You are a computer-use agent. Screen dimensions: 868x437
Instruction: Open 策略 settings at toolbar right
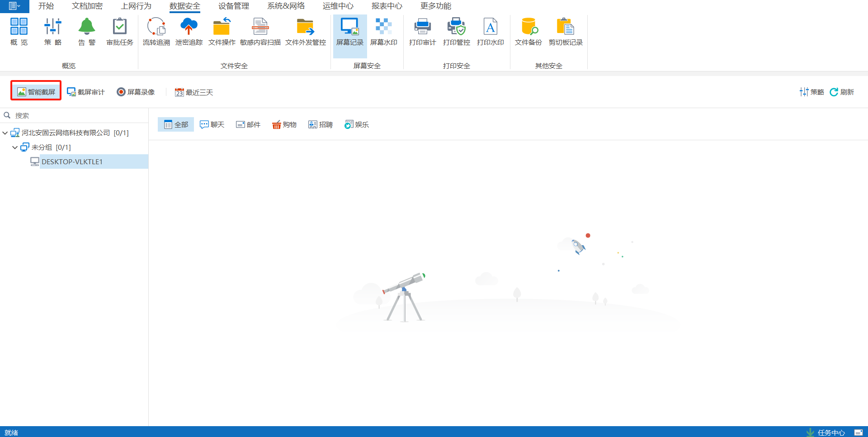pos(811,92)
